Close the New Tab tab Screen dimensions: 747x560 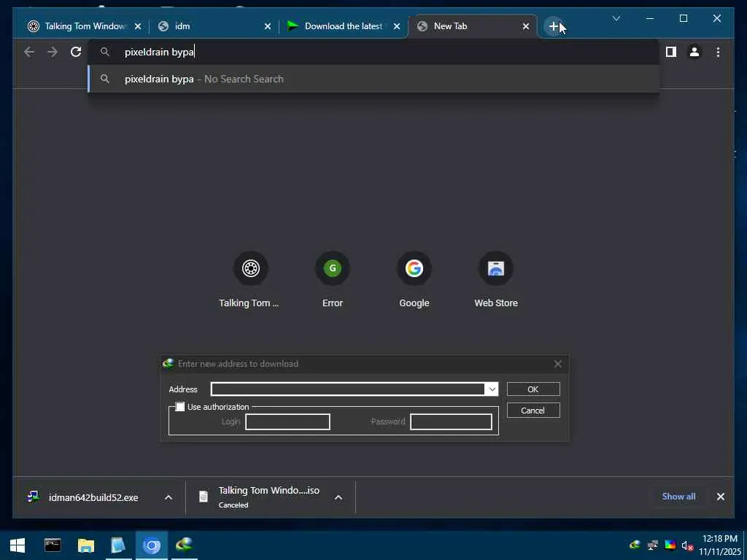point(525,26)
